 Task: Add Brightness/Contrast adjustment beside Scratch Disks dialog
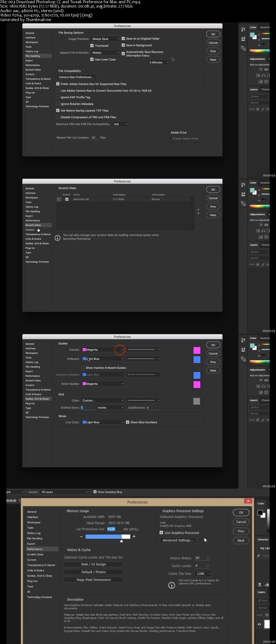(x=261, y=225)
